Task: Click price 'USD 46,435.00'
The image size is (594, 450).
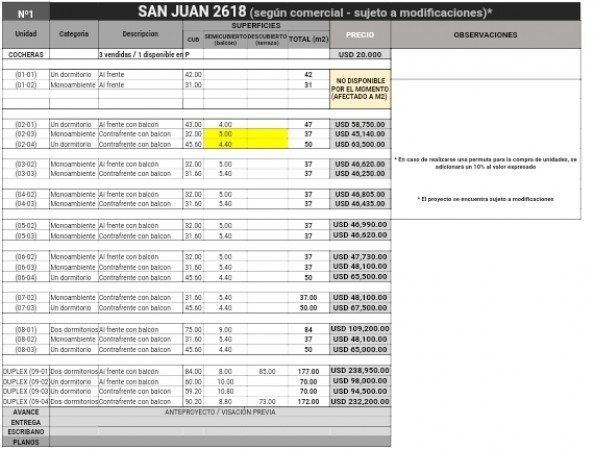Action: 360,204
